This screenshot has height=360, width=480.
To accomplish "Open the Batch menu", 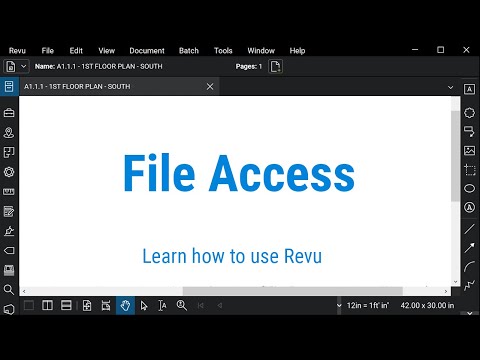I will [189, 51].
